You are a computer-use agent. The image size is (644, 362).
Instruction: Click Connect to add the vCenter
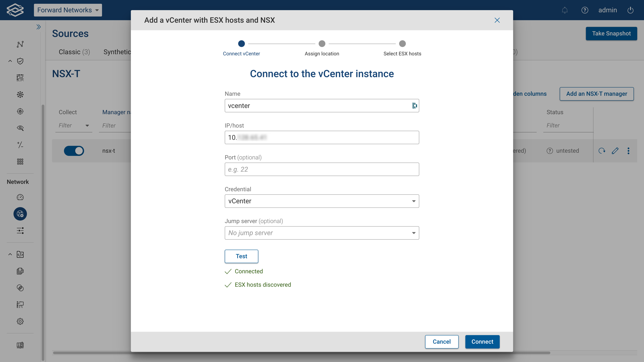[x=482, y=342]
